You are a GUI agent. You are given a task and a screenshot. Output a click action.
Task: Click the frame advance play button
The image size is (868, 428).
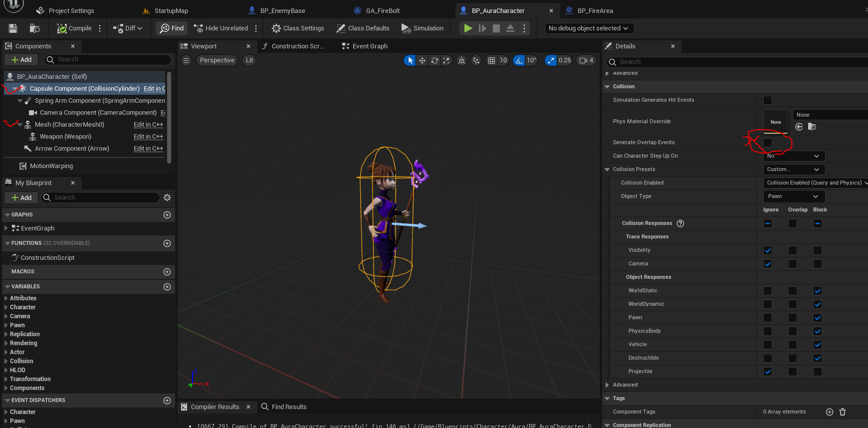[482, 28]
